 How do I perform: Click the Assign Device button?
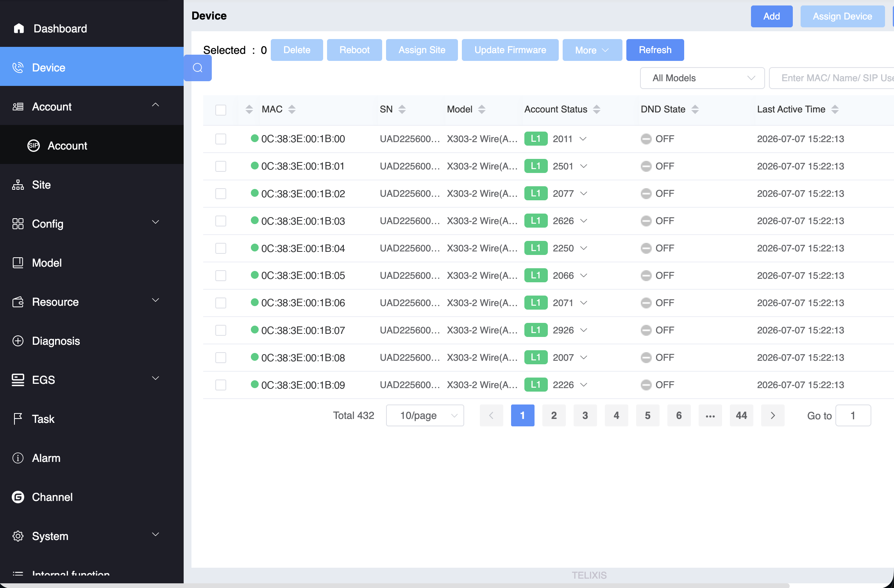842,16
